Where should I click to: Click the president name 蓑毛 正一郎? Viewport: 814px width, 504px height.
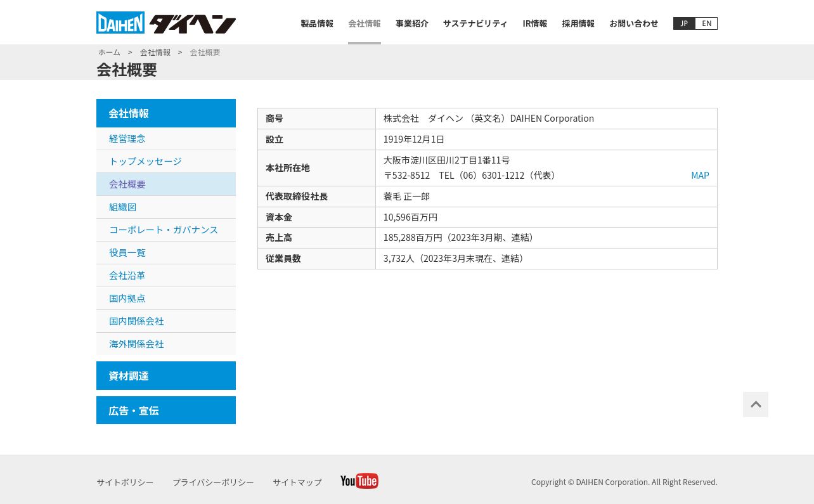(x=406, y=197)
